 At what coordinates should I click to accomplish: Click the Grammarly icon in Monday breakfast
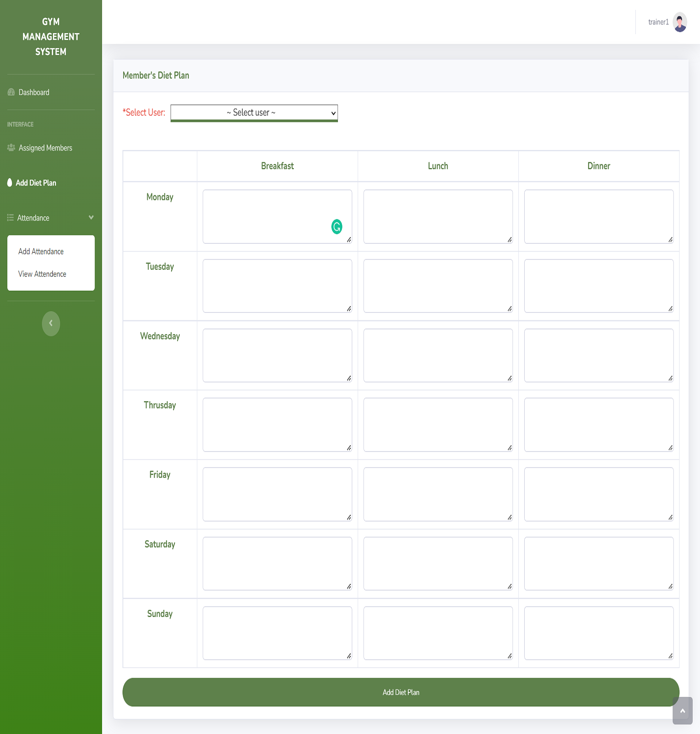[x=336, y=226]
